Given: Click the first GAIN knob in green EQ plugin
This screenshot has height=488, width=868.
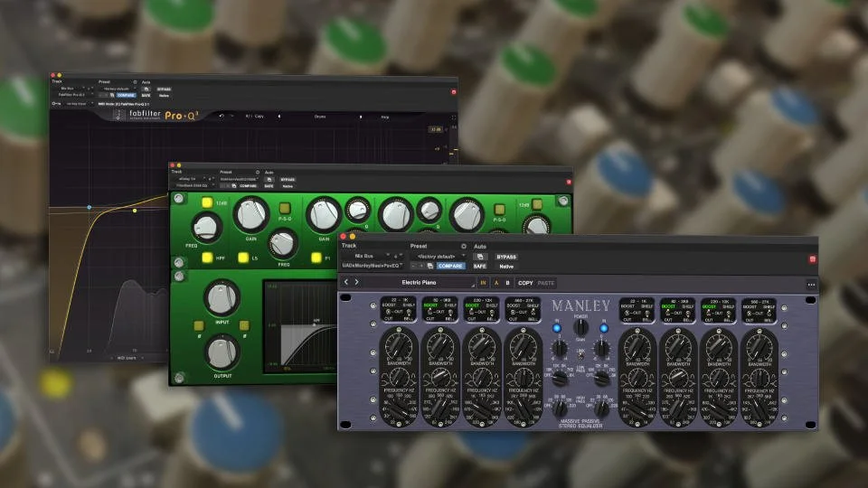Looking at the screenshot, I should point(250,215).
